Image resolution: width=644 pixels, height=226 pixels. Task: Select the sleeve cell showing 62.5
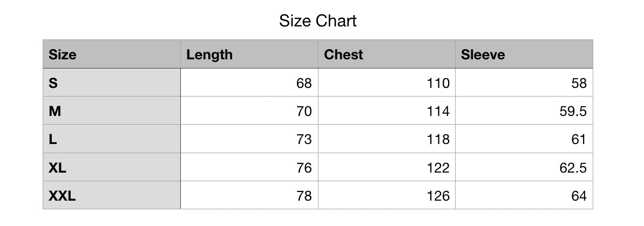point(573,168)
